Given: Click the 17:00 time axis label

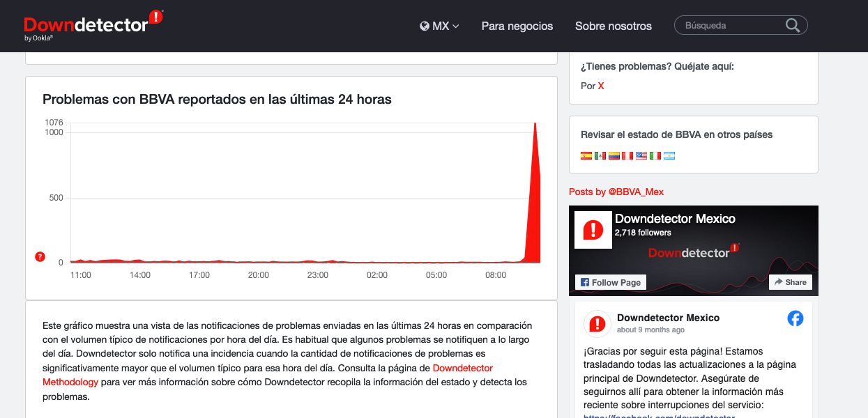Looking at the screenshot, I should coord(199,275).
